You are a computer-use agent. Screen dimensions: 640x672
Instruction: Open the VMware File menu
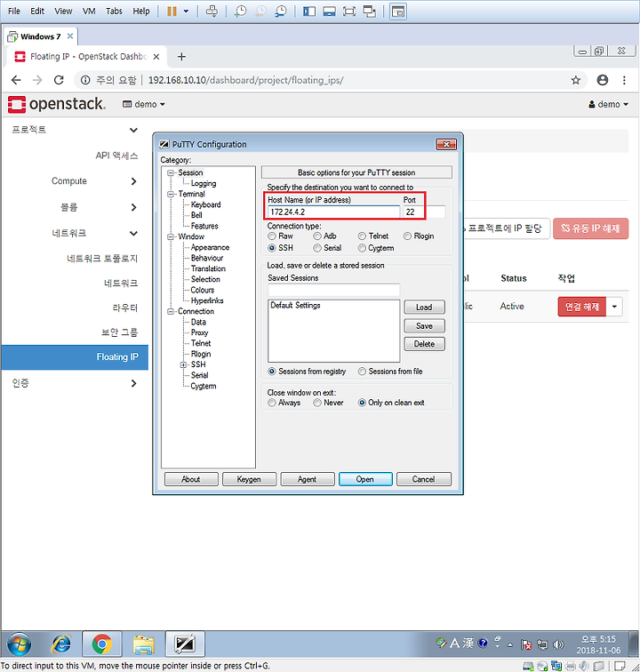(14, 12)
